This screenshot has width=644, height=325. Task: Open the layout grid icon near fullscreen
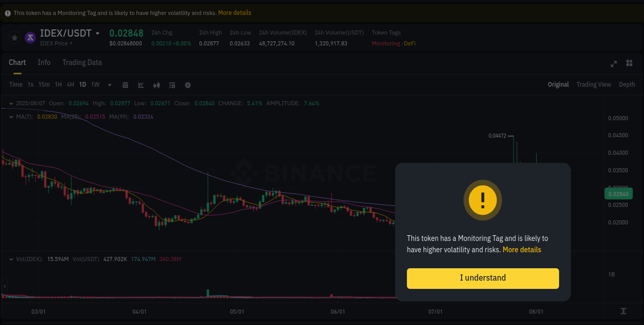coord(629,63)
